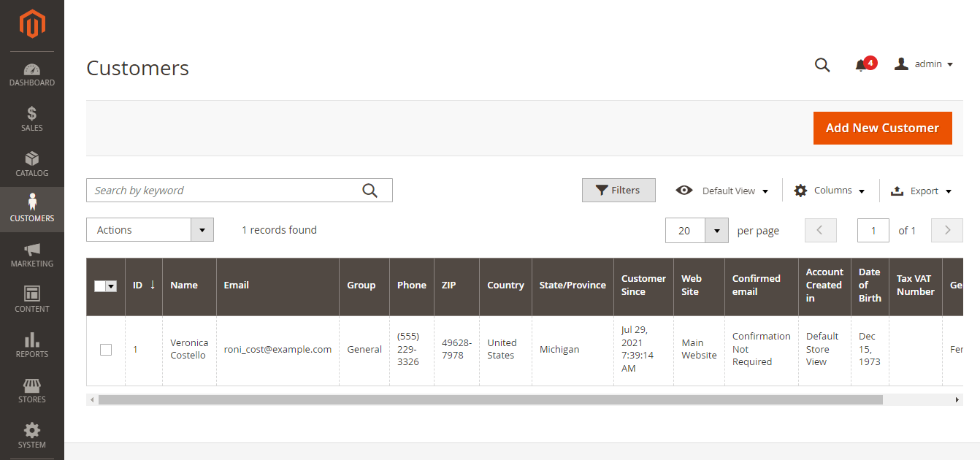Open the Reports menu
The height and width of the screenshot is (460, 980).
click(x=32, y=345)
